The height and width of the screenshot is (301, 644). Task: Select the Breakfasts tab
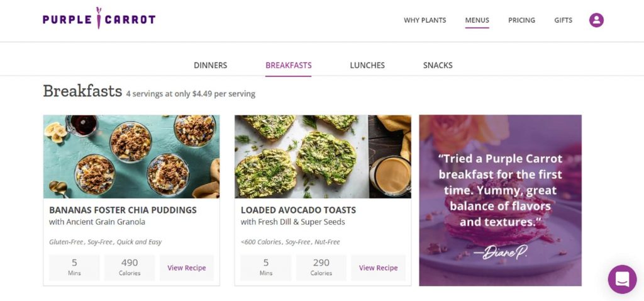tap(288, 65)
